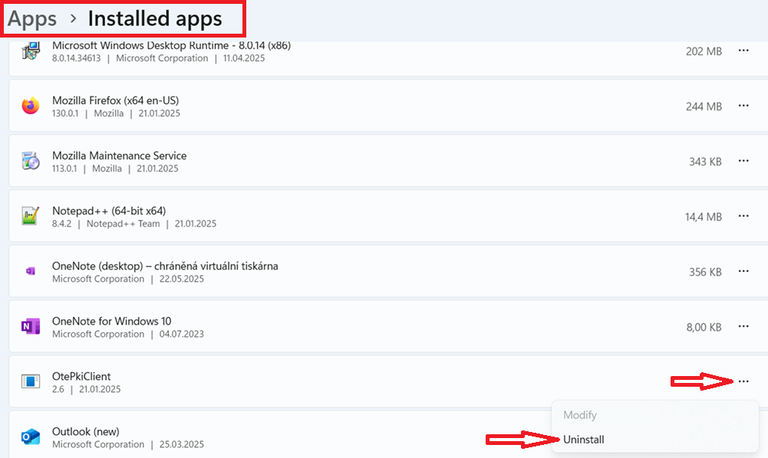Click the Microsoft Windows Desktop Runtime icon
The height and width of the screenshot is (458, 768).
click(31, 54)
